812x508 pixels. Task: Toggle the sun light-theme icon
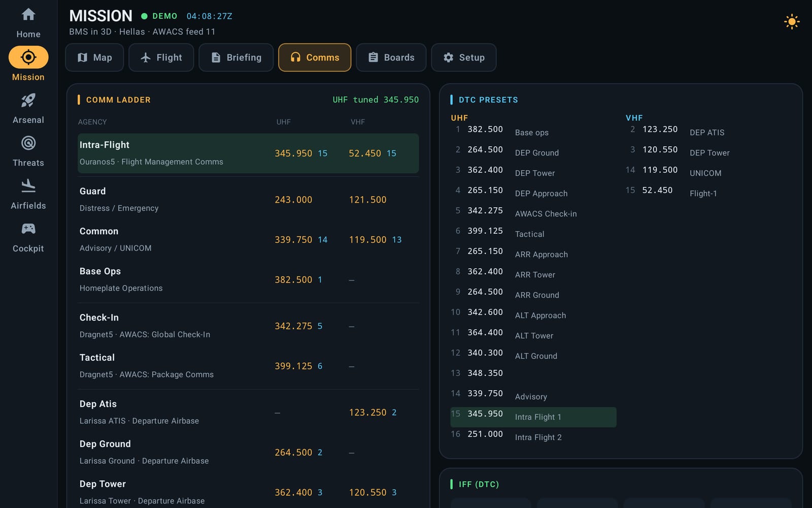point(792,22)
